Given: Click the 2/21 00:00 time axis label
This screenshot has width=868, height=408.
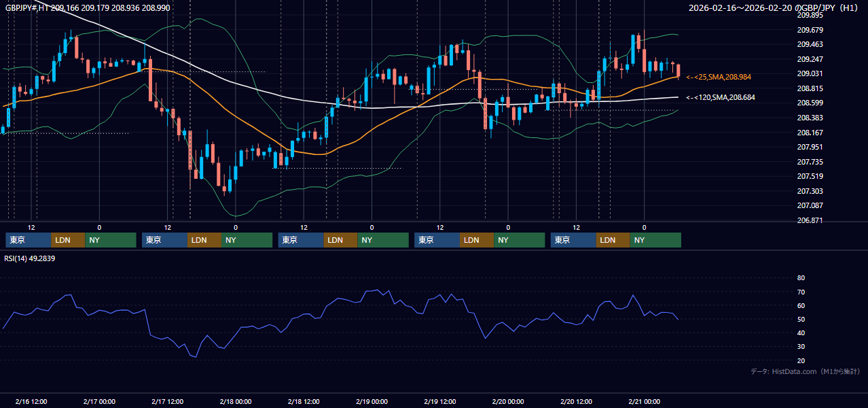Looking at the screenshot, I should [x=644, y=402].
